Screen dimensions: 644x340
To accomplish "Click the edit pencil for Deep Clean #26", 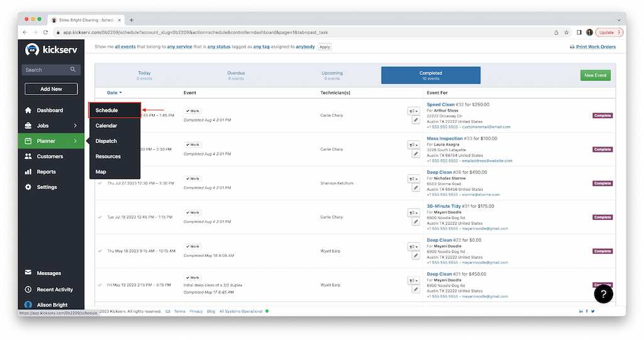I will (x=416, y=188).
